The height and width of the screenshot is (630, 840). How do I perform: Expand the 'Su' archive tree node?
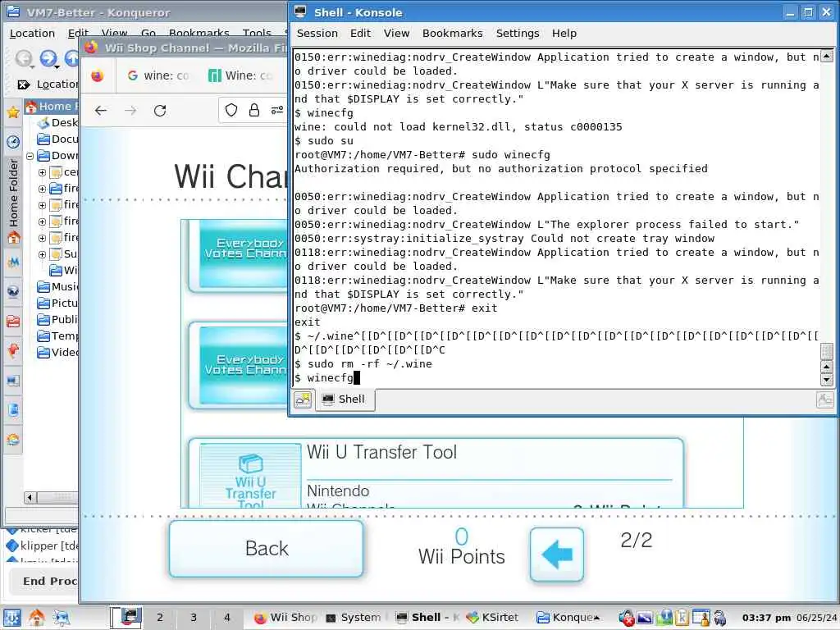[43, 254]
